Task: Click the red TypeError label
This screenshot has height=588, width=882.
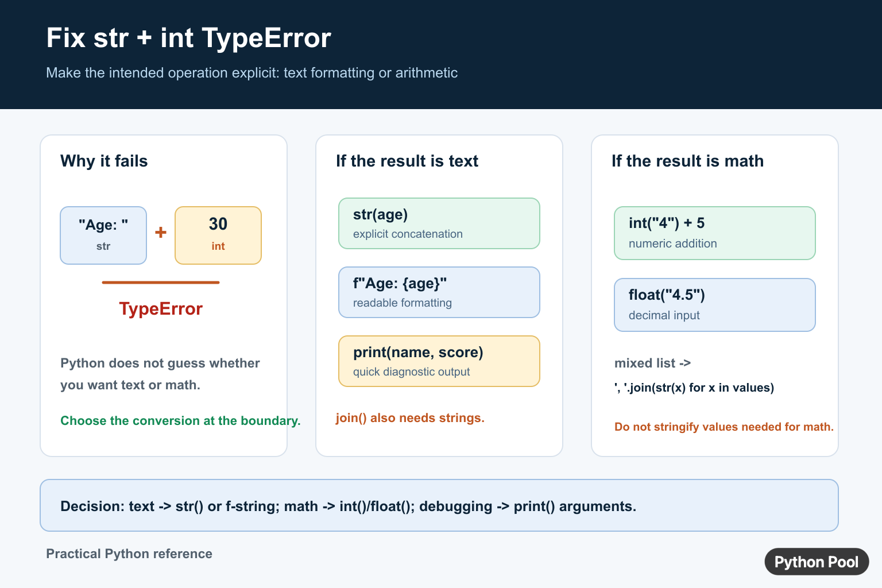Action: 161,309
